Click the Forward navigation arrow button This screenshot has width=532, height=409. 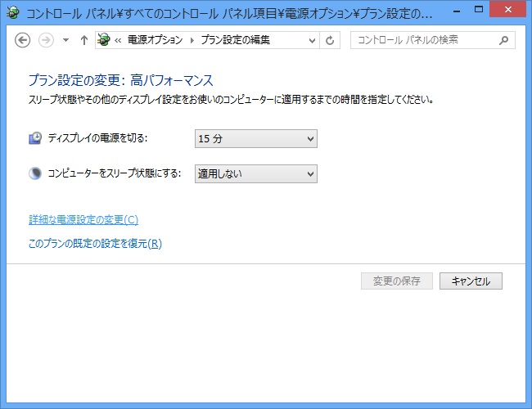47,40
